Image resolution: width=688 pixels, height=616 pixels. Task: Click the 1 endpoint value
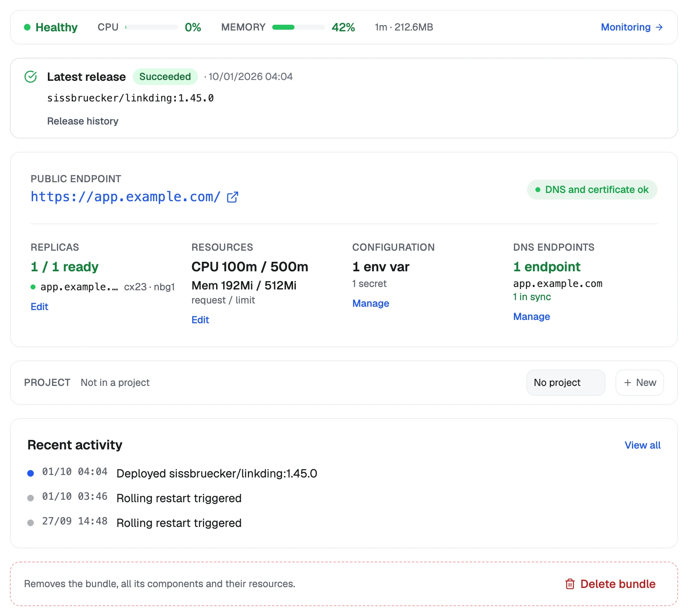coord(547,267)
